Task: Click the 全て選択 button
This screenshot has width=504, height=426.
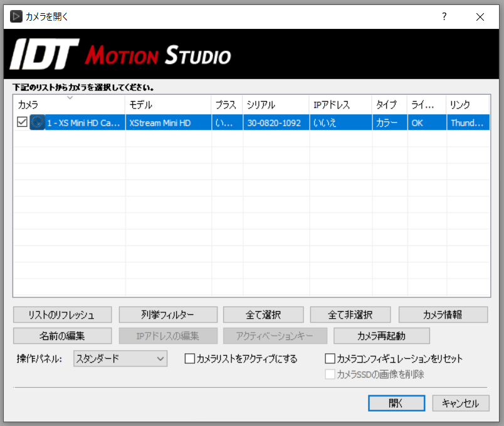Action: [263, 315]
